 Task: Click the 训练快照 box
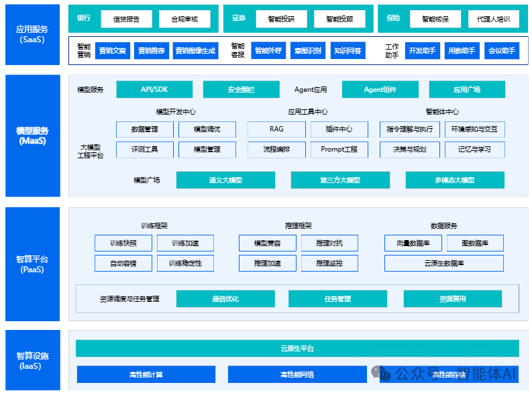coord(123,243)
